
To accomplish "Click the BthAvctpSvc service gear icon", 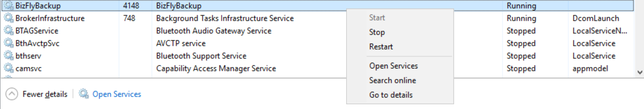I will (x=9, y=43).
